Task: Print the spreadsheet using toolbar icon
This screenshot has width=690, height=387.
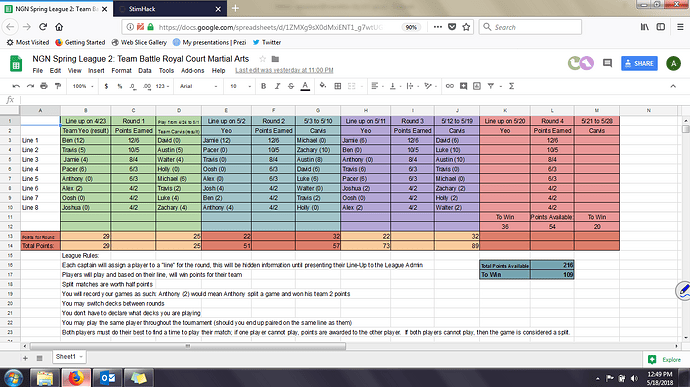Action: 44,86
